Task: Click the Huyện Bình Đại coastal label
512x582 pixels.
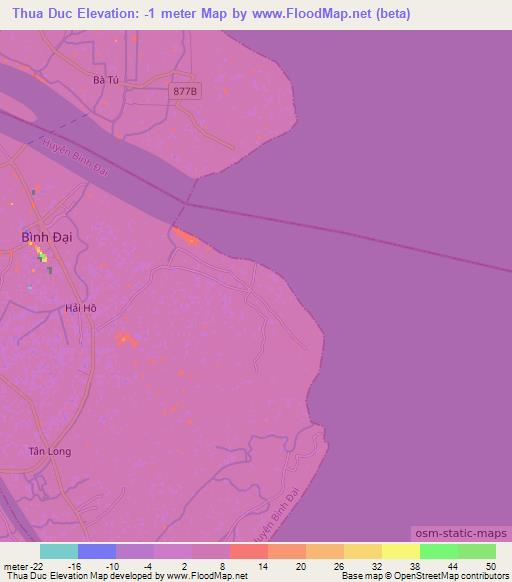Action: pos(277,515)
